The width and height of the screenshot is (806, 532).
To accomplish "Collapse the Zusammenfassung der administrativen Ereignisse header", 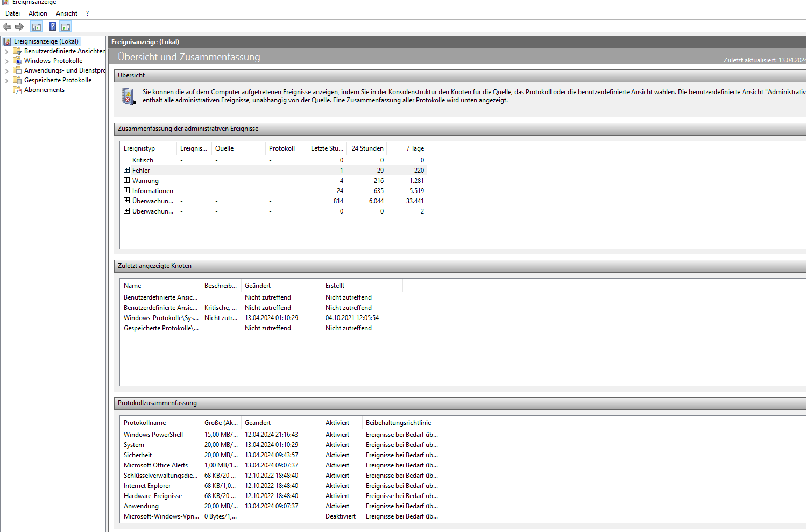I will coord(460,129).
